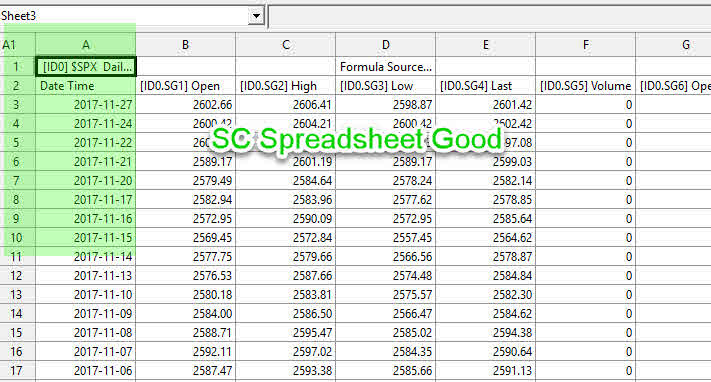Select cell with [ID0] $SPX Dail... title
The width and height of the screenshot is (711, 382).
pos(86,67)
